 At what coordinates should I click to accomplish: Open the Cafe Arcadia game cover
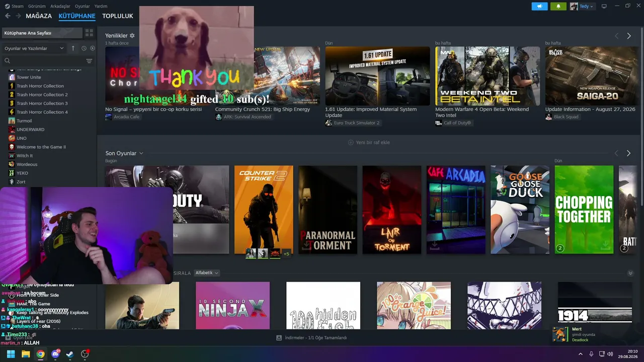456,210
